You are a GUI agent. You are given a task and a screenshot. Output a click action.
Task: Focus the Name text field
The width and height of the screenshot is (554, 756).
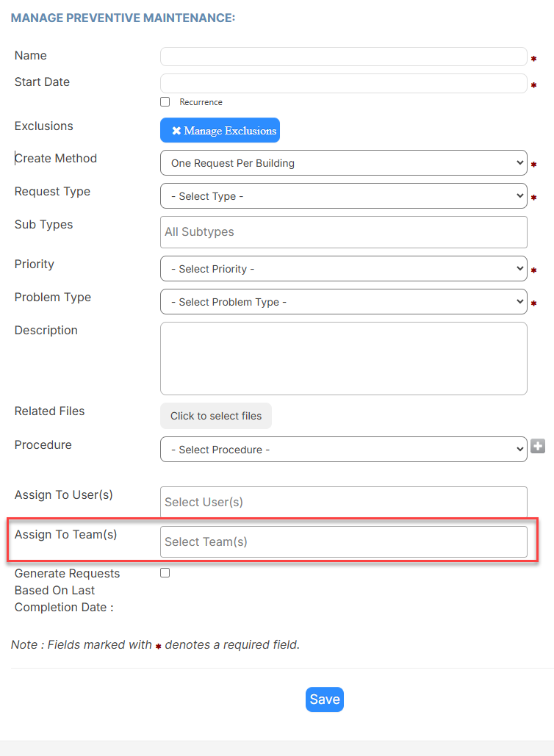[x=343, y=57]
